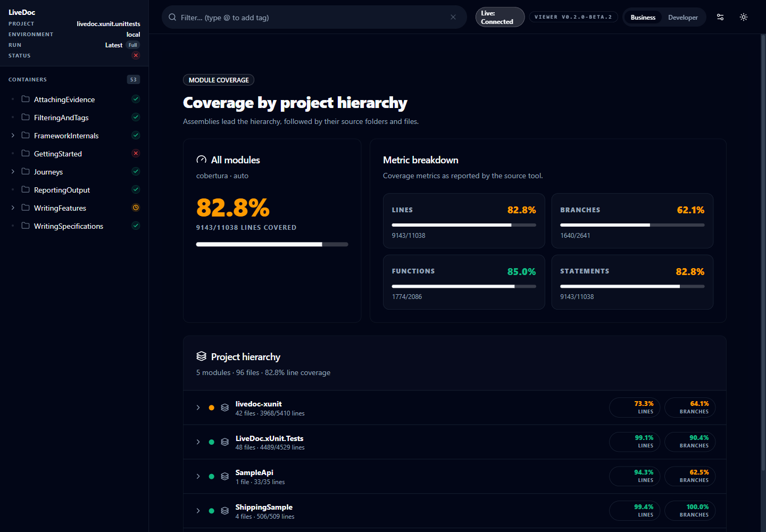The image size is (766, 532).
Task: Click Branches coverage progress bar
Action: 632,225
